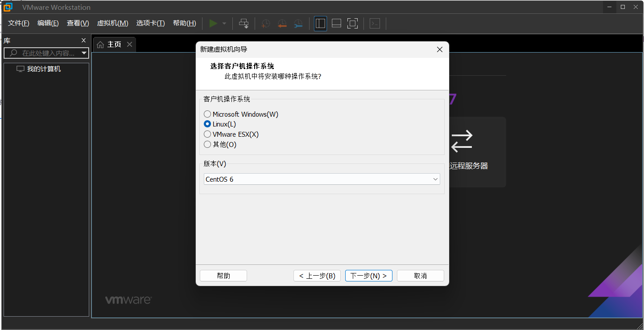The width and height of the screenshot is (644, 330).
Task: Select the VMware ESX(X) radio button
Action: point(207,134)
